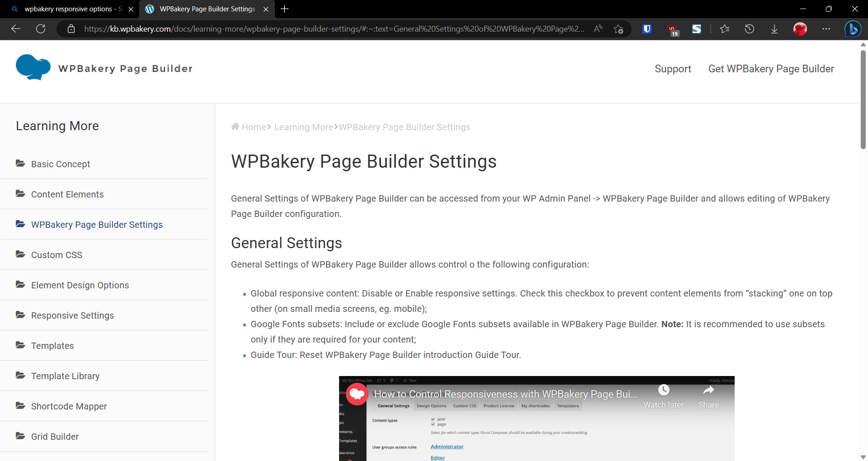Open Read aloud icon in address bar
868x461 pixels.
pos(598,29)
